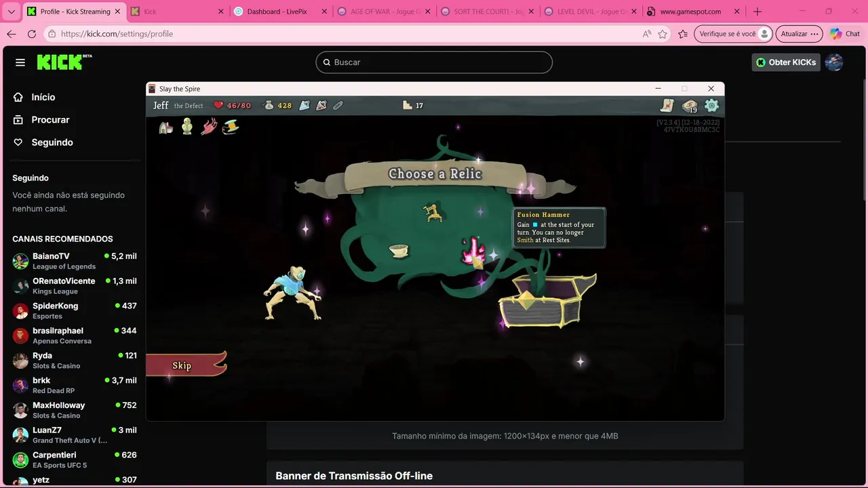Open the browser favorites list icon
868x488 pixels.
pyautogui.click(x=683, y=34)
